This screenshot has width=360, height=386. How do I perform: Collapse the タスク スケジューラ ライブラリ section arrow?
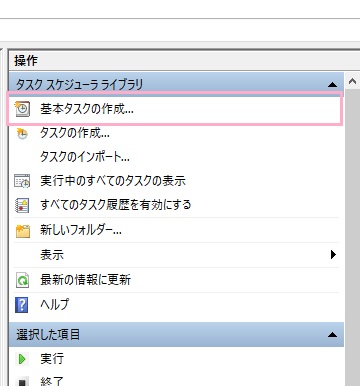click(332, 85)
